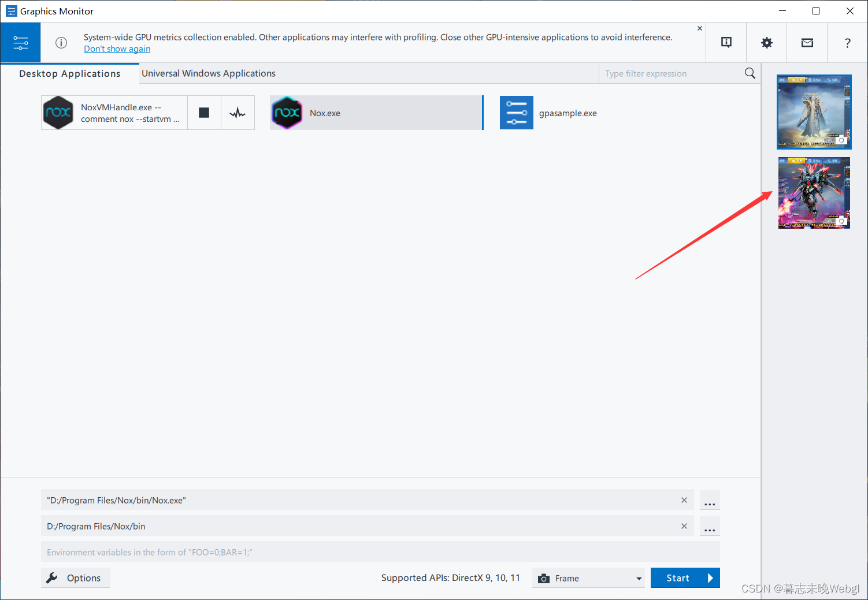Dismiss the GPU metrics notification banner
The width and height of the screenshot is (868, 600).
[x=700, y=28]
